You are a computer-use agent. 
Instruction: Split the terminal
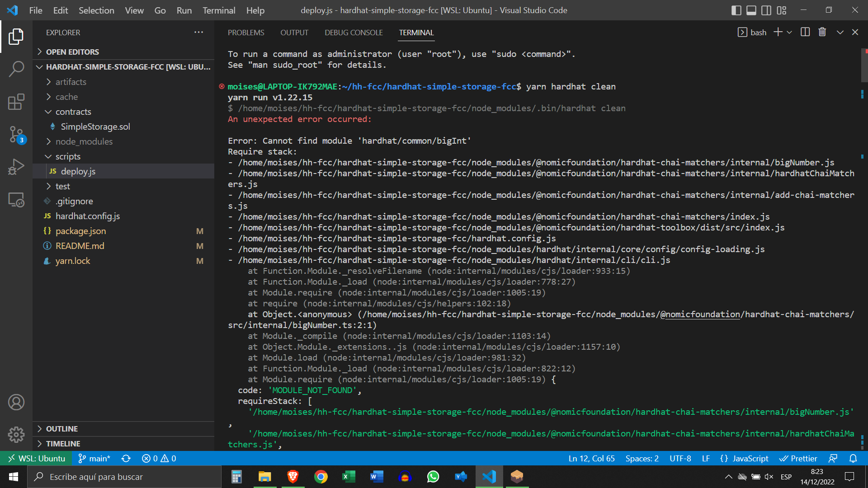point(805,32)
